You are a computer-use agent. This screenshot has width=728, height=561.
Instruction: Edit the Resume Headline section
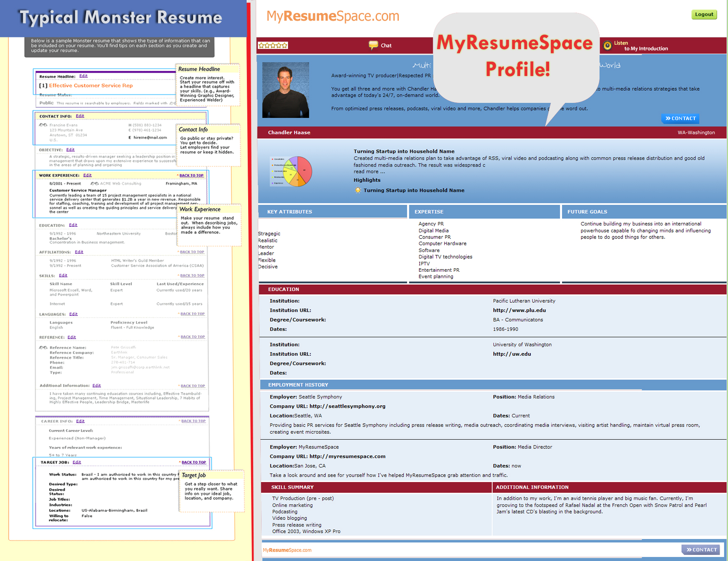[x=84, y=76]
